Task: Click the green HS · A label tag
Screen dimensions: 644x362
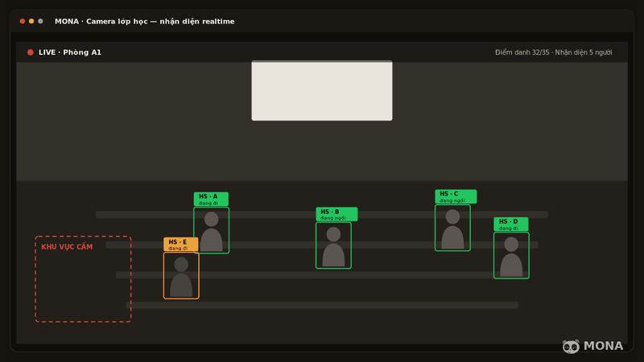Action: 211,199
